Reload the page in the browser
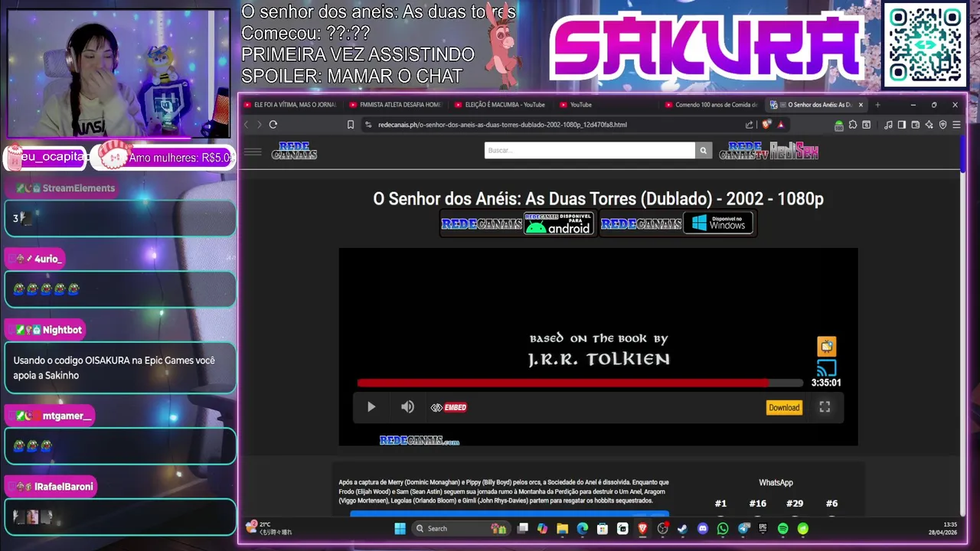The height and width of the screenshot is (551, 980). 273,125
